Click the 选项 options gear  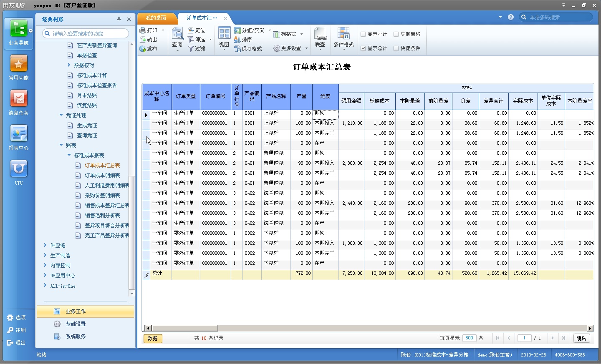click(x=16, y=318)
